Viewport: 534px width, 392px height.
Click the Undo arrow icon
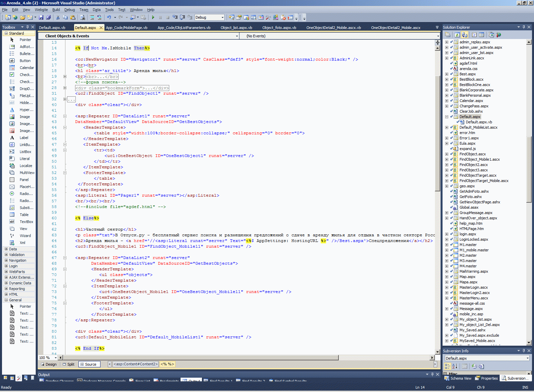coord(109,17)
